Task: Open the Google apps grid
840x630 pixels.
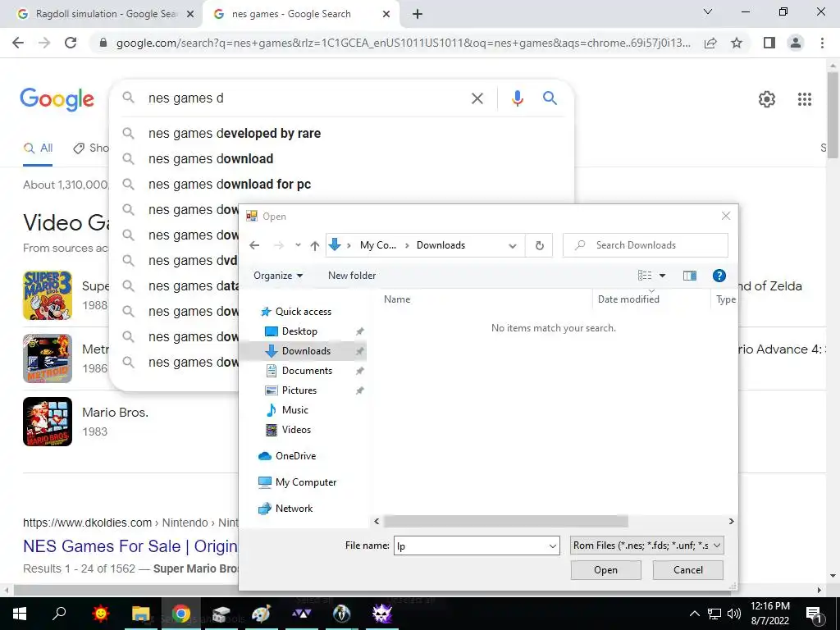Action: 804,99
